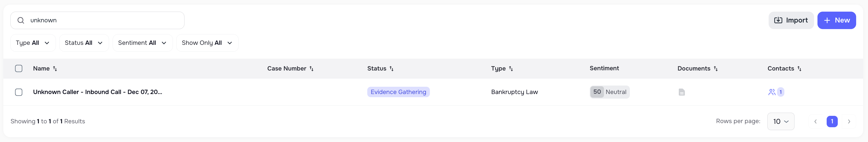
Task: Click the Import button
Action: (x=791, y=20)
